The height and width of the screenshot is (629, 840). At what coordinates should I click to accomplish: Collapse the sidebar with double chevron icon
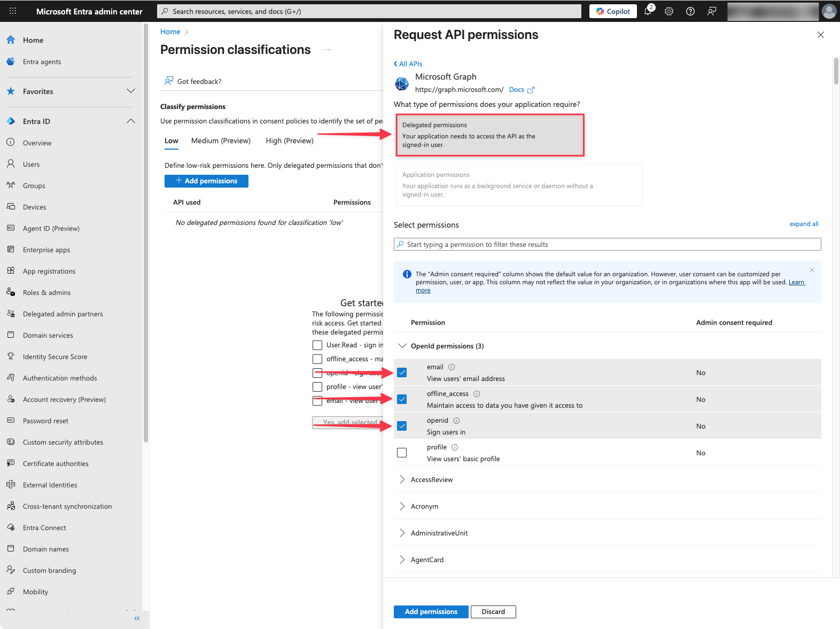137,618
